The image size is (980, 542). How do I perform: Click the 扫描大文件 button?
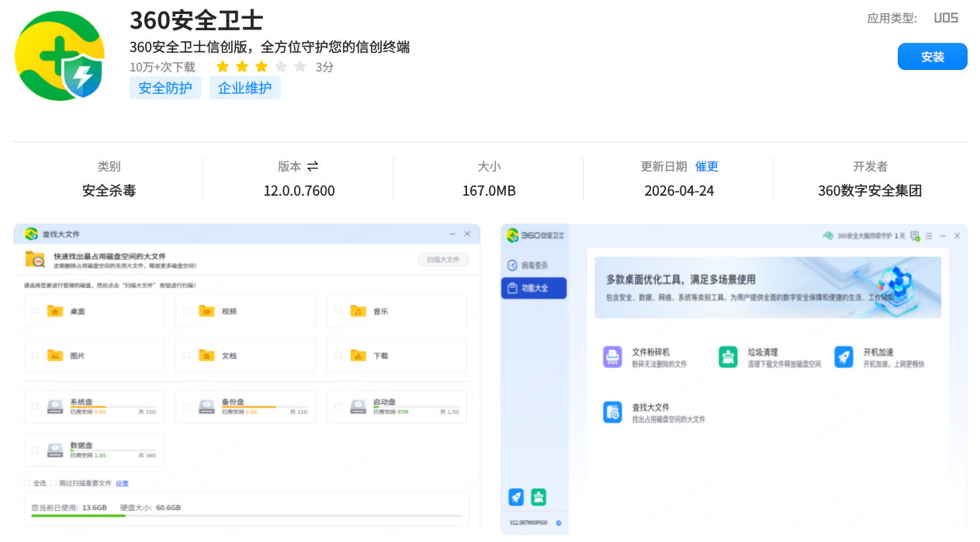443,259
